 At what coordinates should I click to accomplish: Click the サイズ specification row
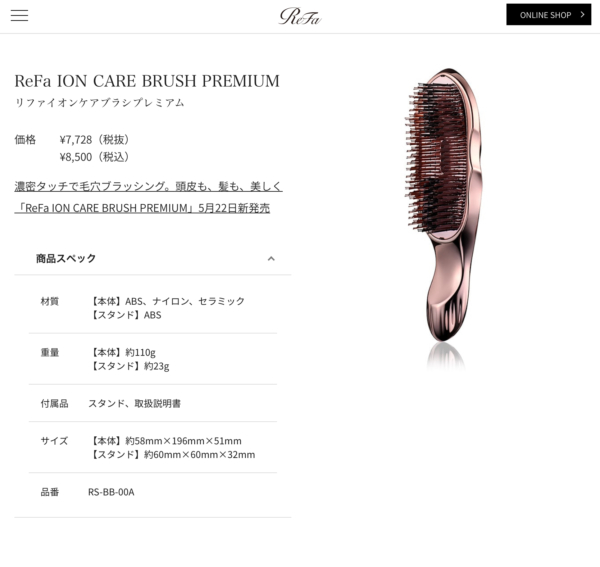click(x=153, y=447)
